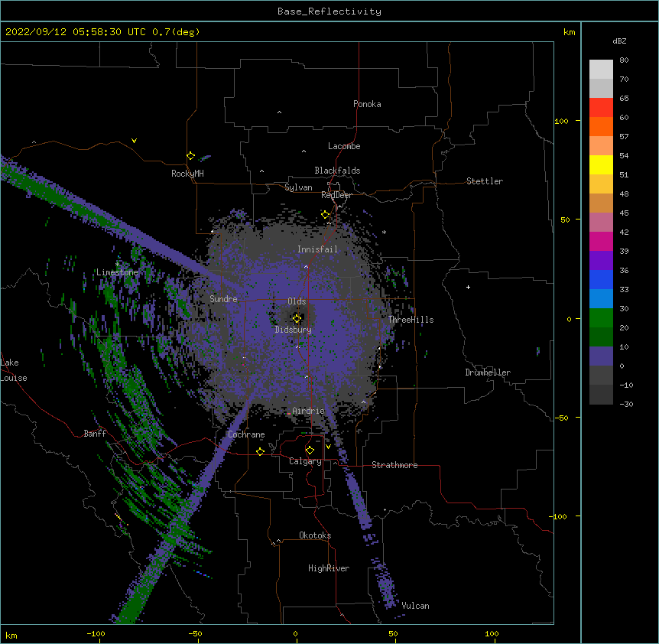
Task: Select the Limestone label
Action: (x=117, y=272)
